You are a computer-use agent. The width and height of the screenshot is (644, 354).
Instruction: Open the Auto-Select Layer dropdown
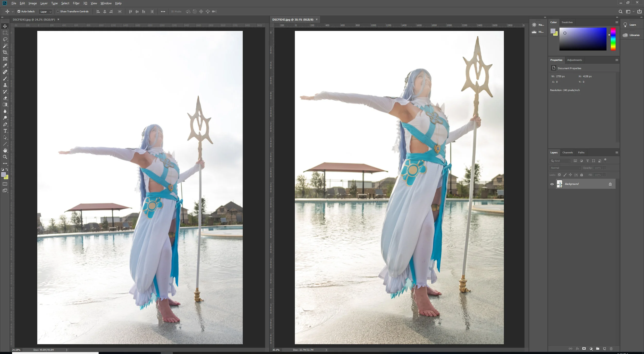(x=46, y=12)
